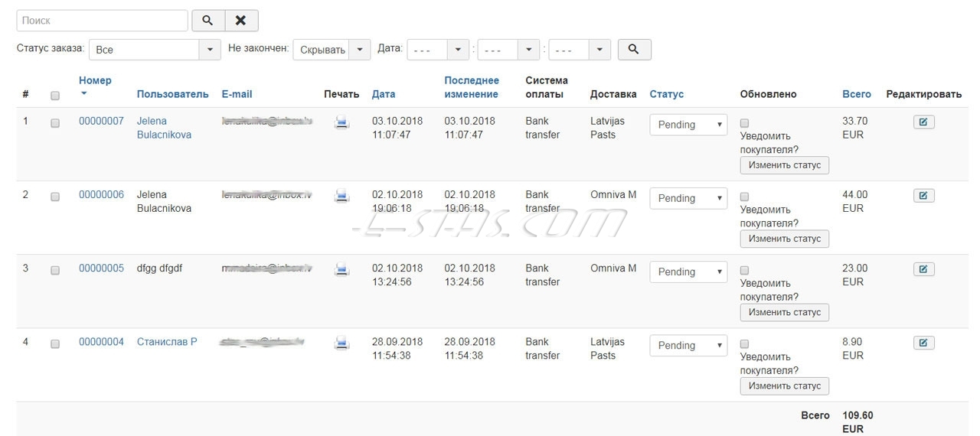Click the 44.00 EUR amount cell

click(x=855, y=201)
